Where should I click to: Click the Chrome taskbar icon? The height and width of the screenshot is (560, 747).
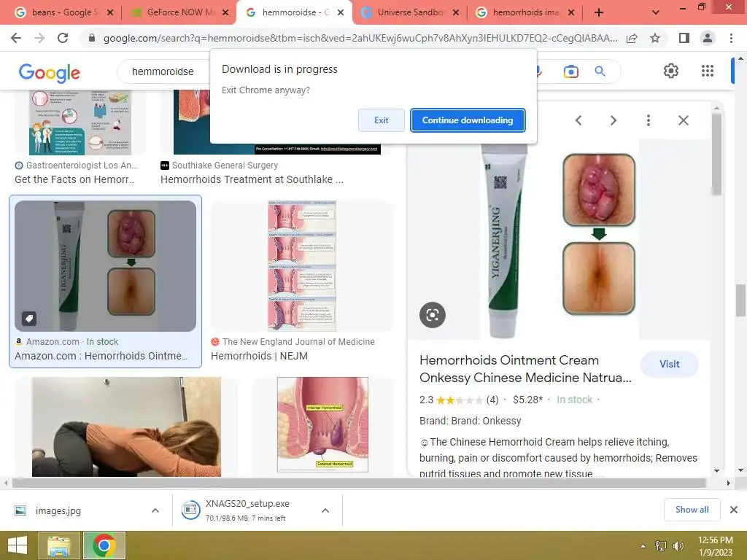[104, 545]
